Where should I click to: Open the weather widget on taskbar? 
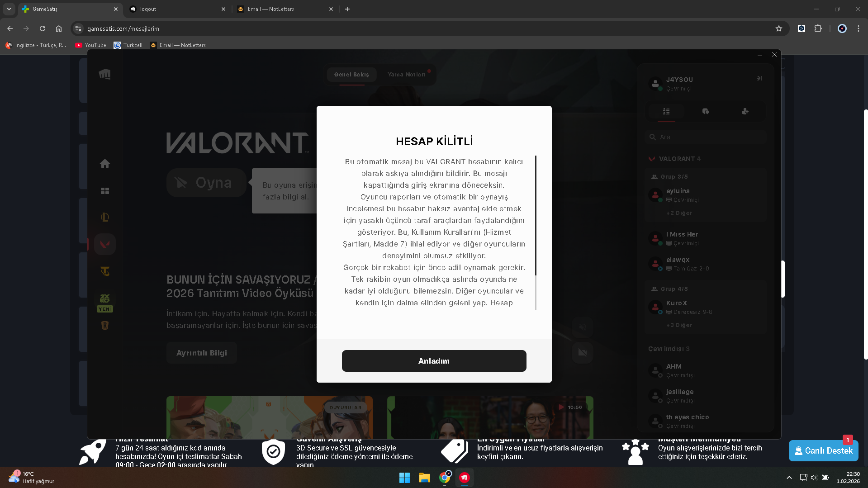(x=32, y=478)
